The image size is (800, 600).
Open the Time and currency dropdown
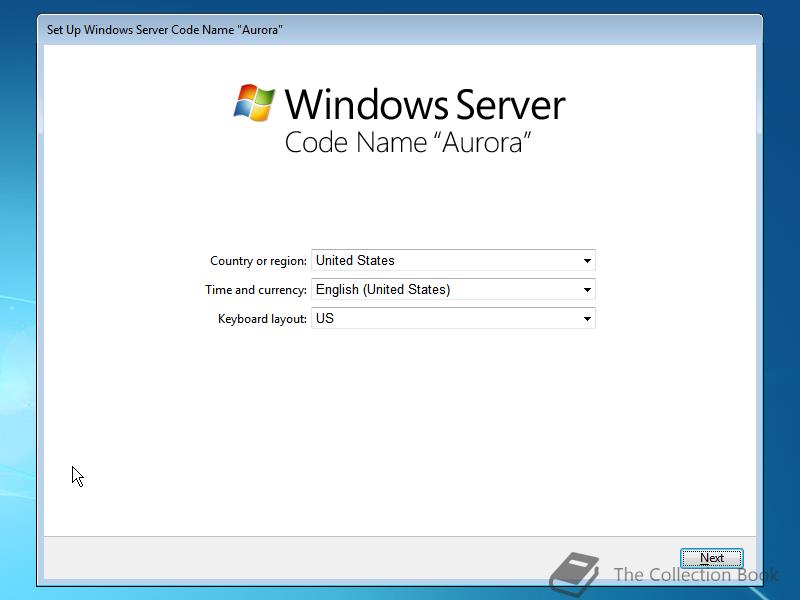[x=453, y=289]
